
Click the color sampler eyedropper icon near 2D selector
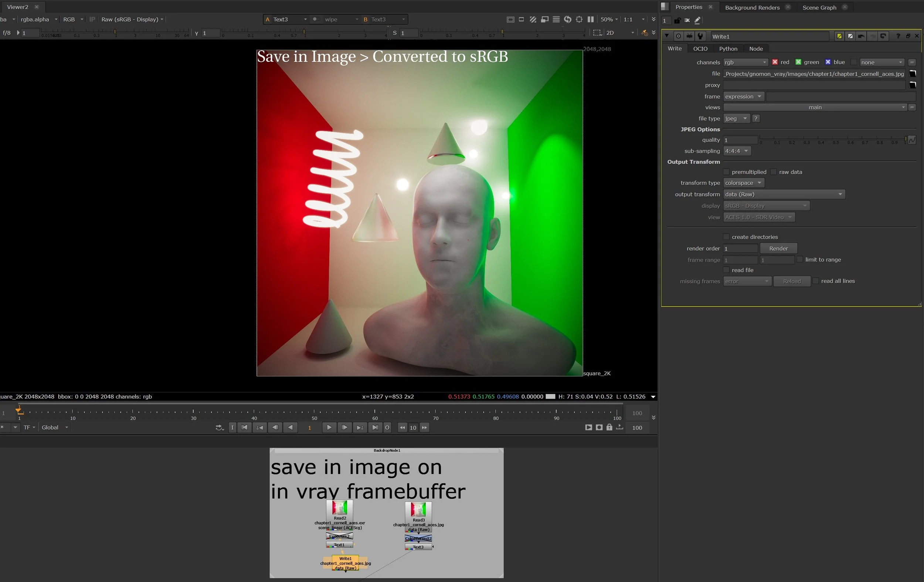(645, 33)
